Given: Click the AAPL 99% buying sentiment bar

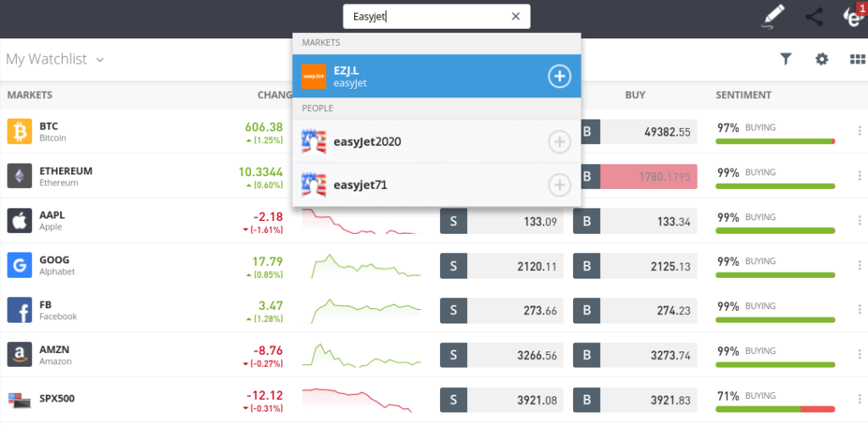Looking at the screenshot, I should pyautogui.click(x=775, y=230).
